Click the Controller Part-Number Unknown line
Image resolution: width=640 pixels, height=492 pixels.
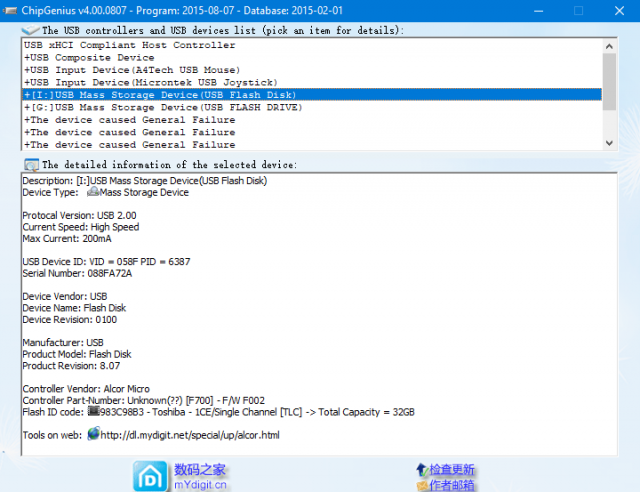coord(144,400)
